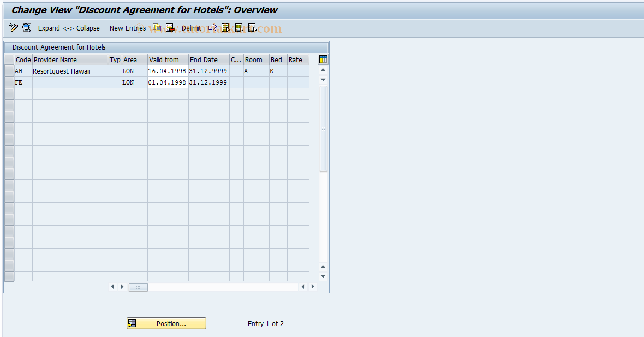Click End Date cell 31.12.1999
Viewport: 644px width, 337px height.
(208, 82)
